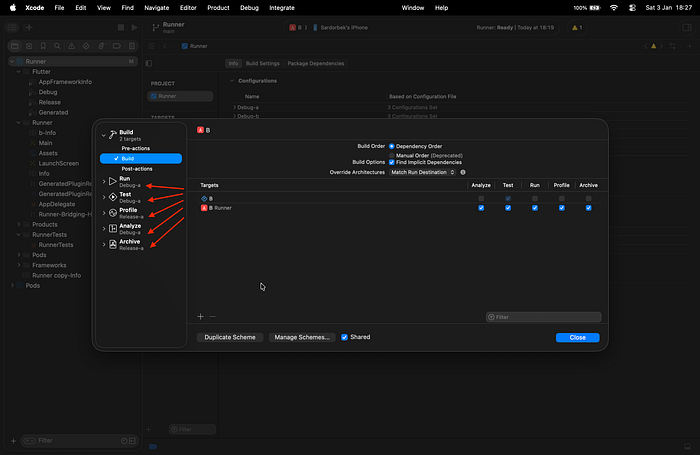Open the source control navigator icon
Image resolution: width=700 pixels, height=455 pixels.
[x=29, y=46]
